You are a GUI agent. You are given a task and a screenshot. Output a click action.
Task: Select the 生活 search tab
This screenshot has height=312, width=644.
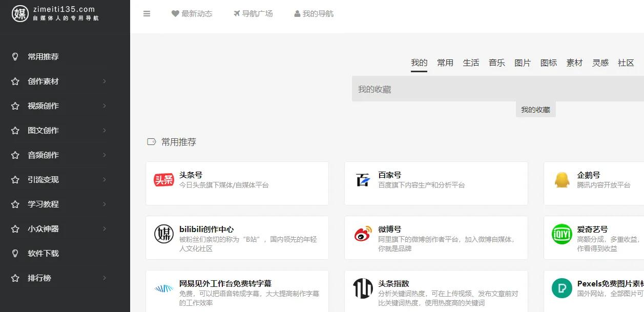(471, 63)
